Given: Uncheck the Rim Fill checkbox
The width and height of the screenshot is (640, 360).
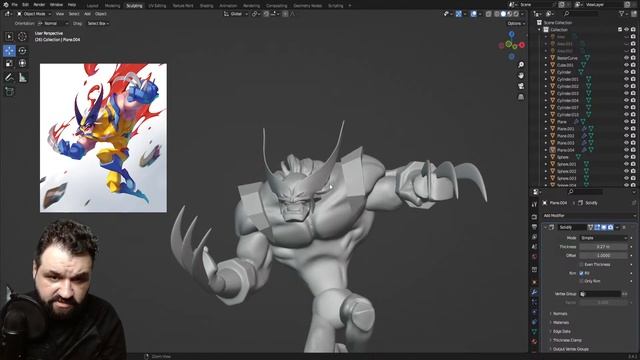Looking at the screenshot, I should [582, 273].
